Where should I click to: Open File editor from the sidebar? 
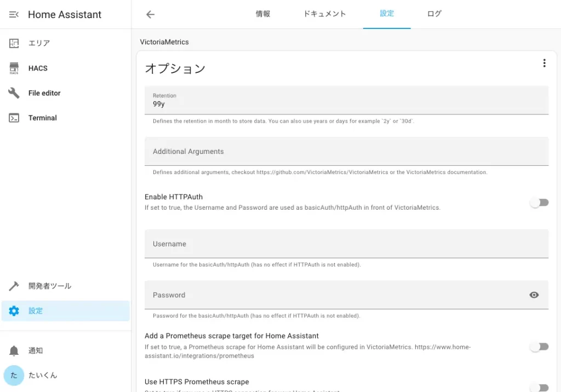click(x=66, y=93)
